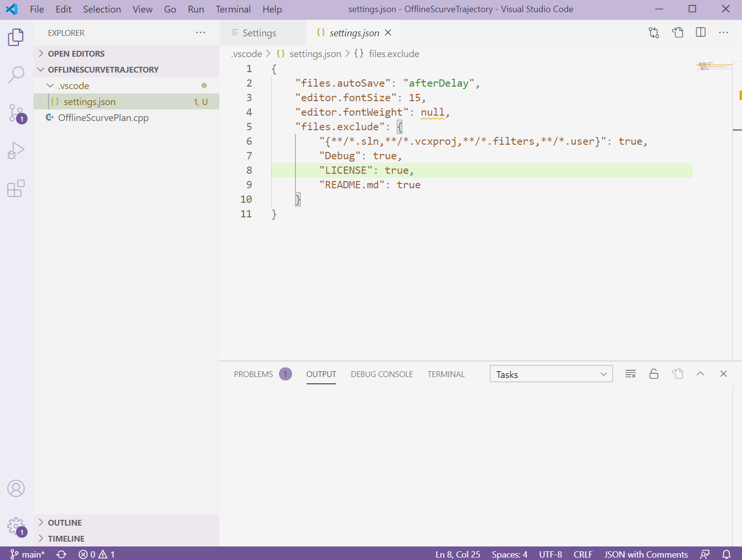Screen dimensions: 742x560
Task: Click Ln 8, Col 25 in status bar
Action: click(x=458, y=554)
